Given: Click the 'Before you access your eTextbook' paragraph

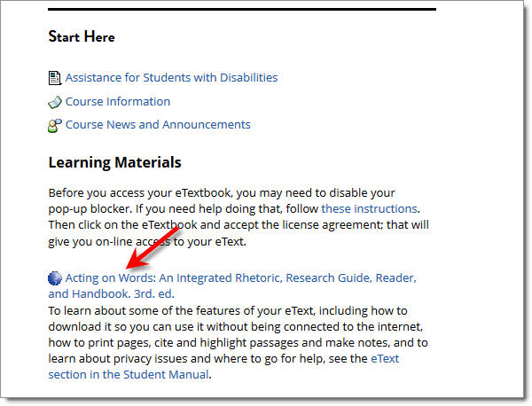Looking at the screenshot, I should tap(239, 217).
